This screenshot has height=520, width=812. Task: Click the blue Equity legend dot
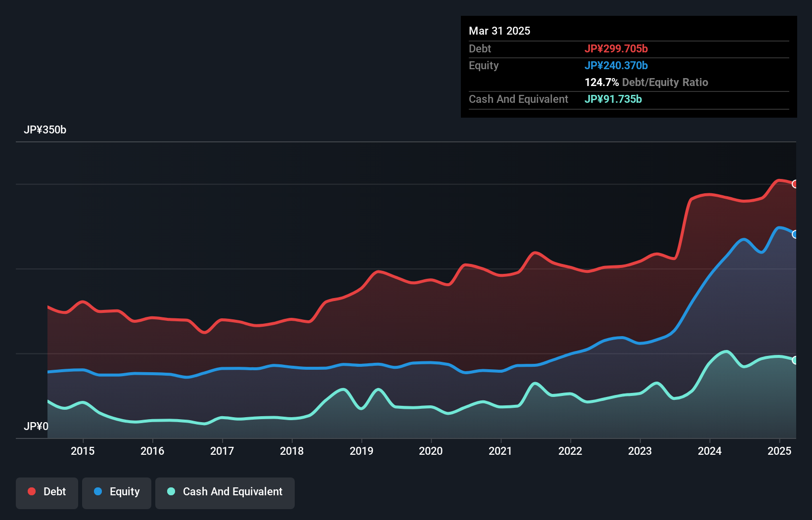pos(98,491)
